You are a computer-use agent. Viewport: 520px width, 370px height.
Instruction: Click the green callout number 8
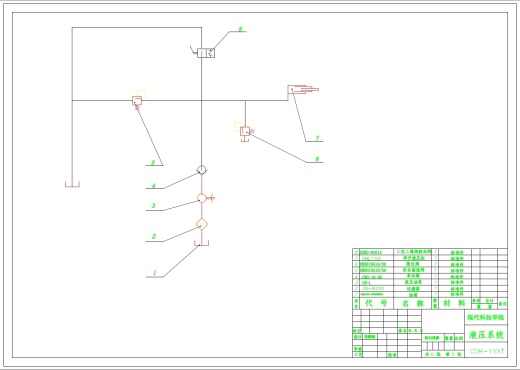tap(240, 29)
